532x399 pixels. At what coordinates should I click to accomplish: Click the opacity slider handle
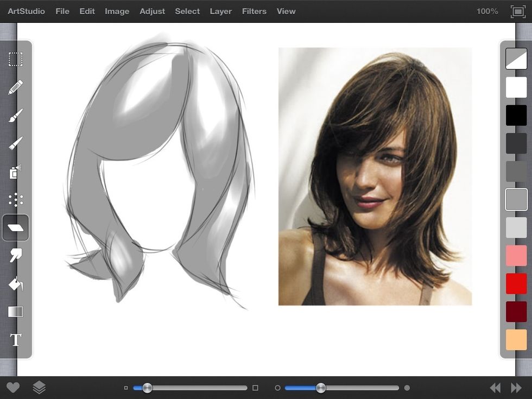321,388
